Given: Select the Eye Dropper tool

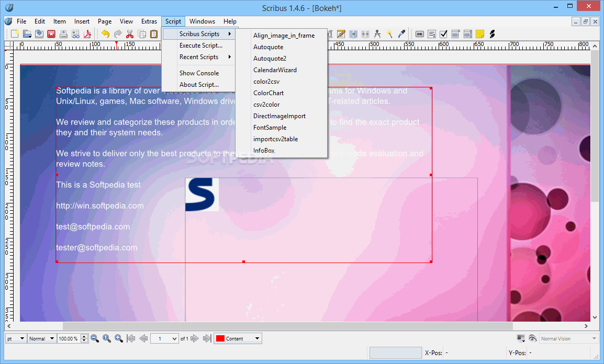Looking at the screenshot, I should (401, 34).
